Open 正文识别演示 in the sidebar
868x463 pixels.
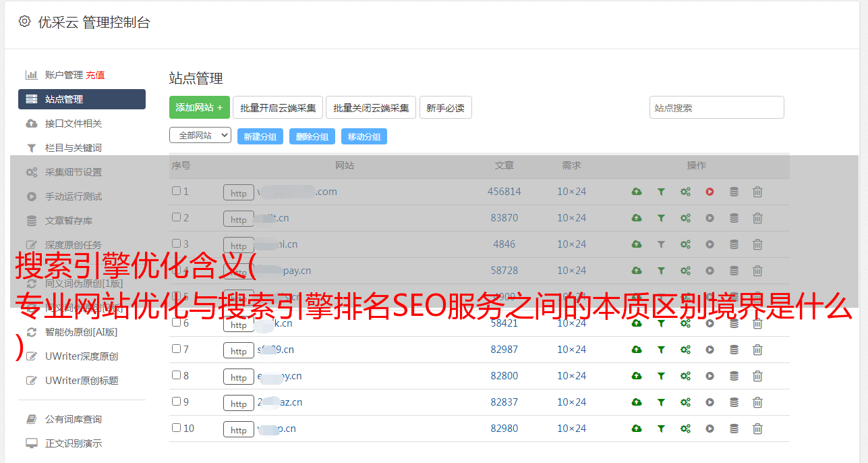74,443
